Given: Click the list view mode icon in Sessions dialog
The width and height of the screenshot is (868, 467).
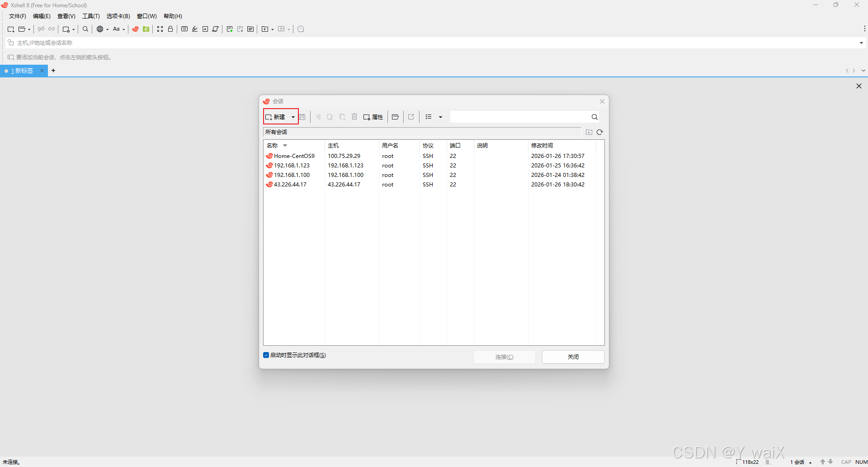Looking at the screenshot, I should click(429, 117).
